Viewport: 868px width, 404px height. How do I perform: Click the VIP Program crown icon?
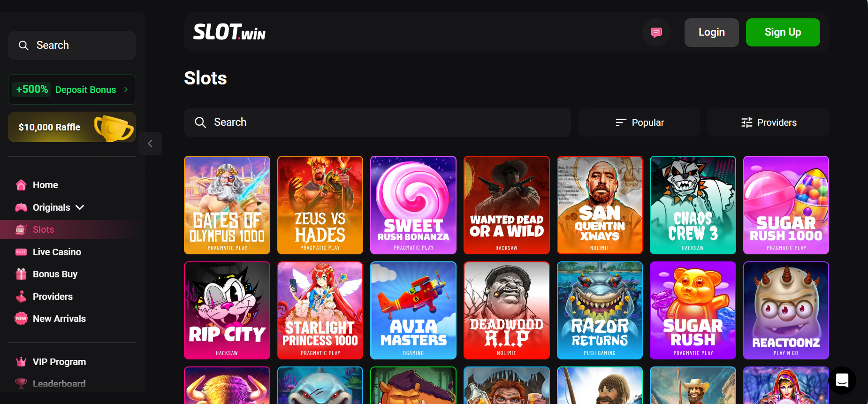[21, 362]
